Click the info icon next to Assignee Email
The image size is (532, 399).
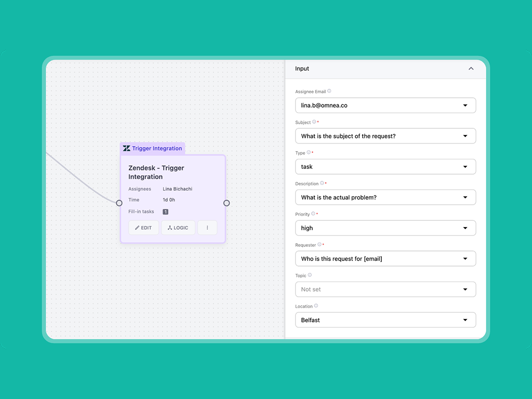(329, 91)
